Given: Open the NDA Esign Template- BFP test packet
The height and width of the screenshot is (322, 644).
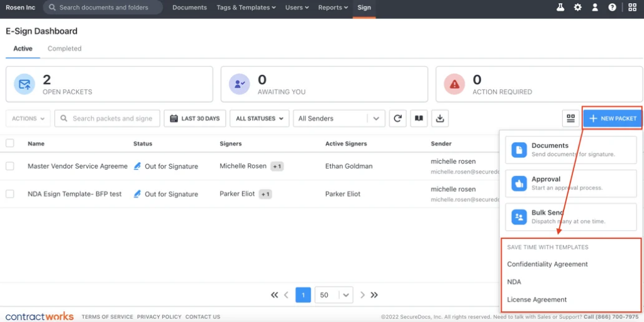Looking at the screenshot, I should (x=75, y=194).
